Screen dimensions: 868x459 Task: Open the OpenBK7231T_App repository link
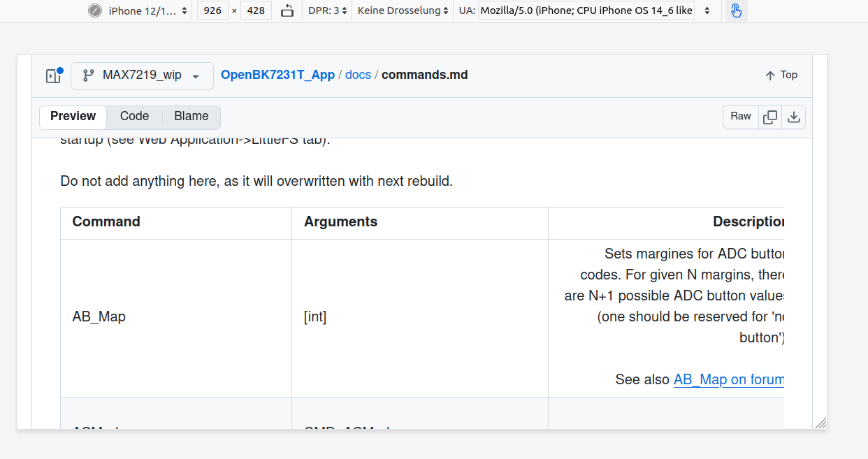(x=277, y=75)
